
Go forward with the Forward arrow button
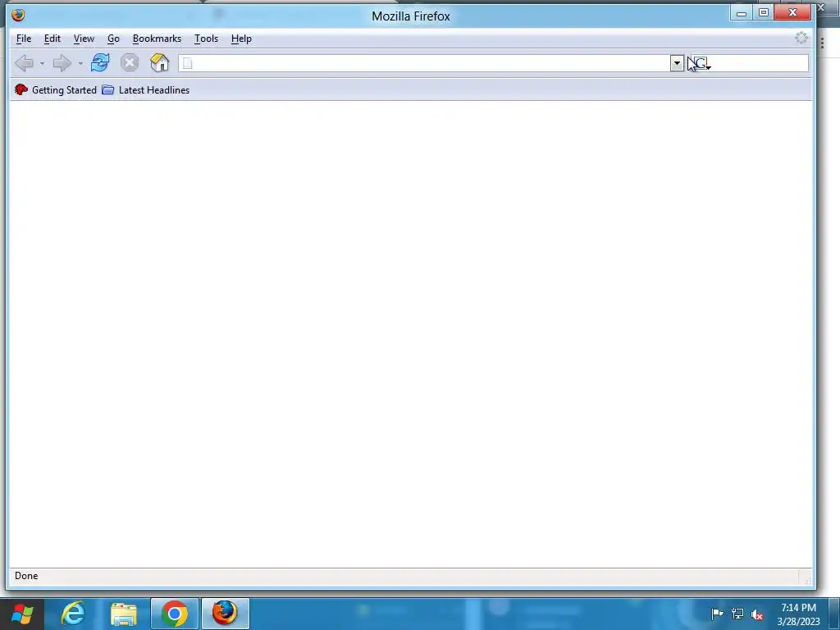62,63
